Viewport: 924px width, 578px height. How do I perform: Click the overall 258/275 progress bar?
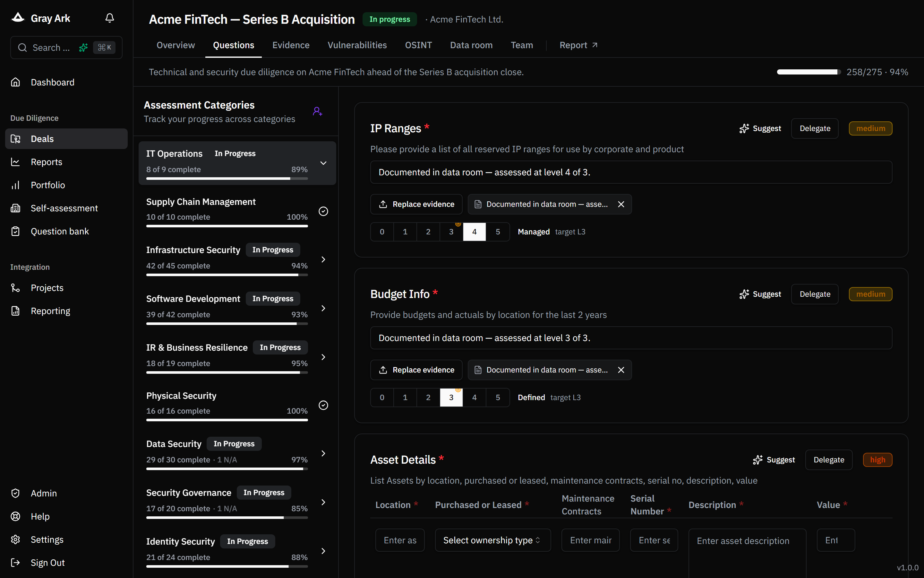809,72
